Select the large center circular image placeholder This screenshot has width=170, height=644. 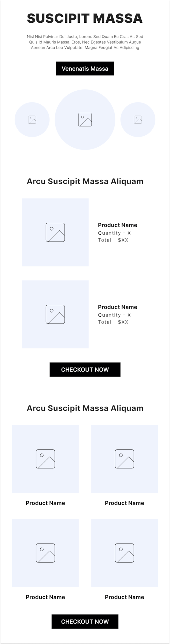[85, 120]
